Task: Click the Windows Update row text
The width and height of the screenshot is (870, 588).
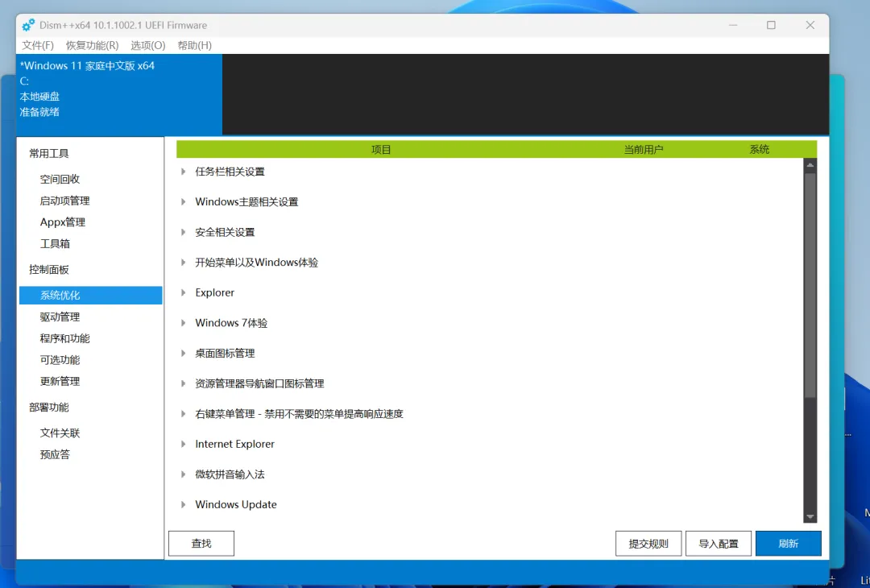Action: [x=236, y=504]
